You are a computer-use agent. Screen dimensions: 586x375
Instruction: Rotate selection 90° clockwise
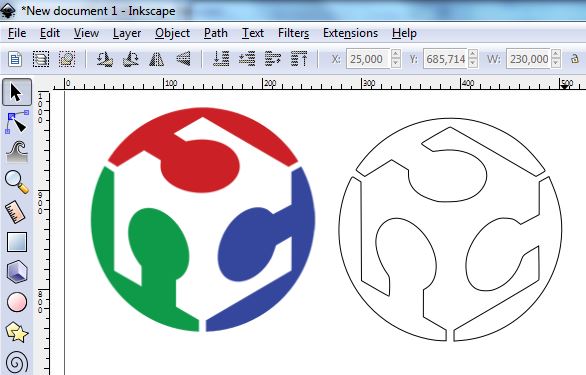point(131,59)
